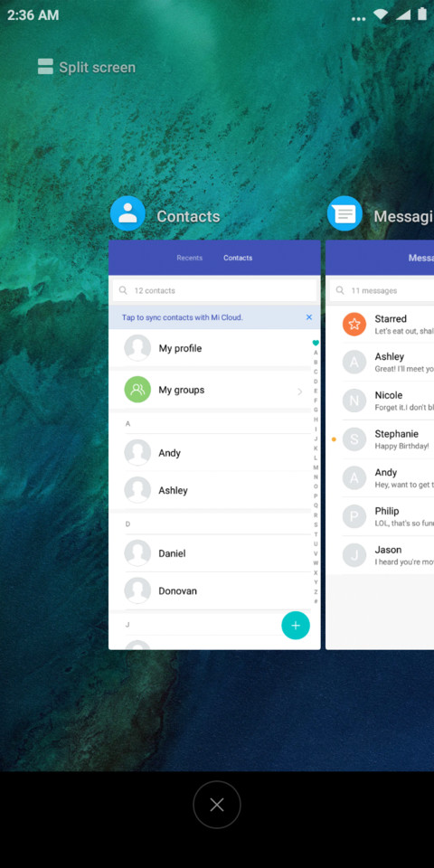Switch to the Contacts tab

238,258
